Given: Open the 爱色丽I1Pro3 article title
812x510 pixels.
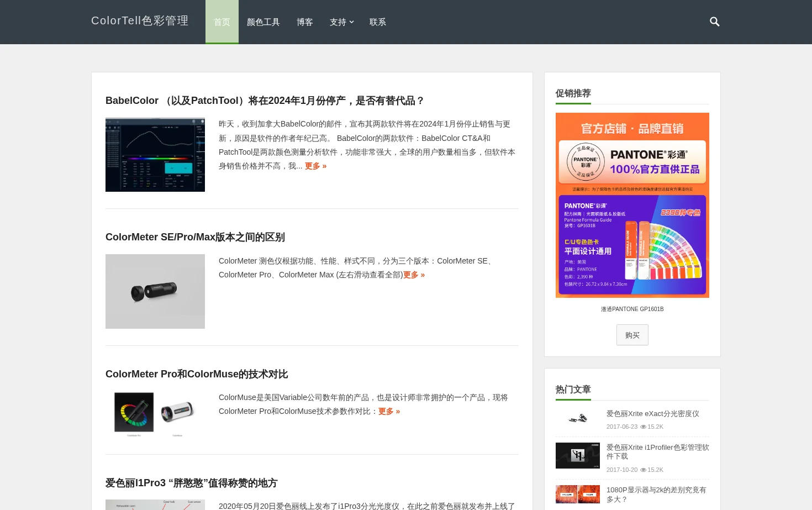Looking at the screenshot, I should [x=191, y=483].
